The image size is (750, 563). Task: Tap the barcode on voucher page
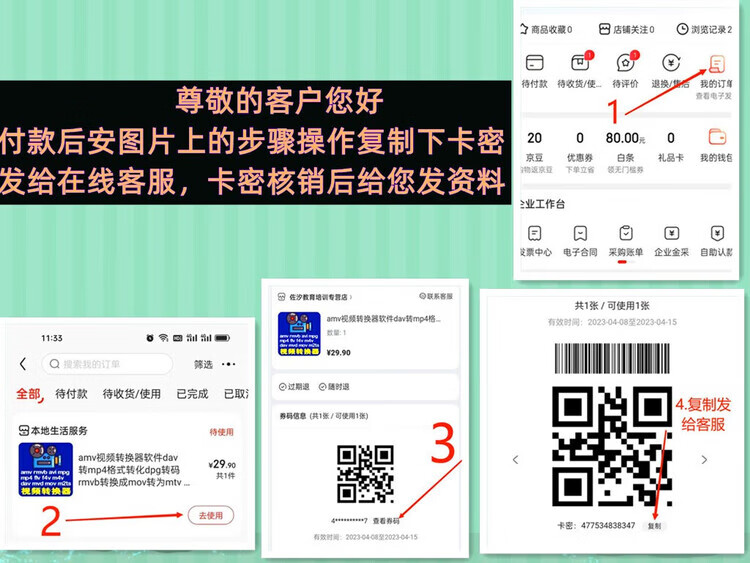click(x=612, y=358)
